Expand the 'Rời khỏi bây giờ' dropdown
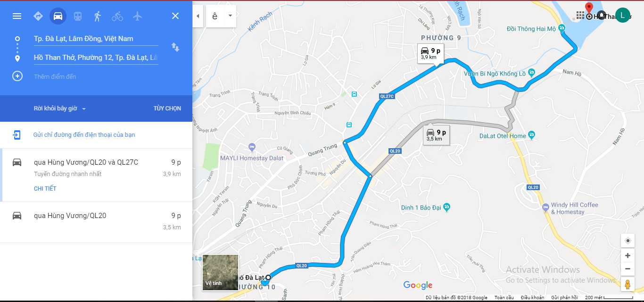The height and width of the screenshot is (302, 644). pos(60,109)
